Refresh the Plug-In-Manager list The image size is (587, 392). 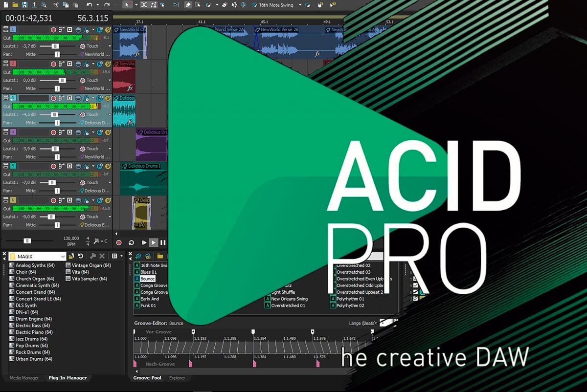click(x=81, y=256)
